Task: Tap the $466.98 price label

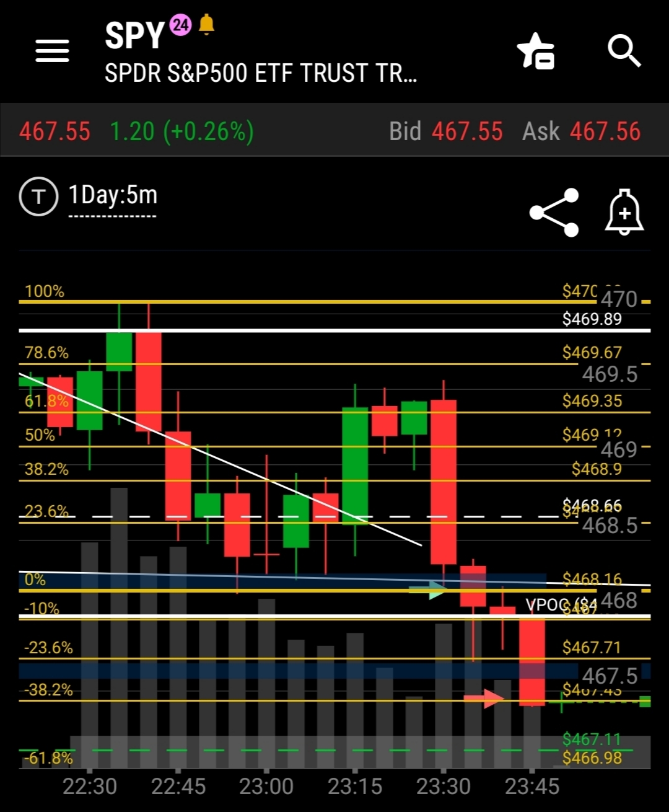Action: point(592,757)
